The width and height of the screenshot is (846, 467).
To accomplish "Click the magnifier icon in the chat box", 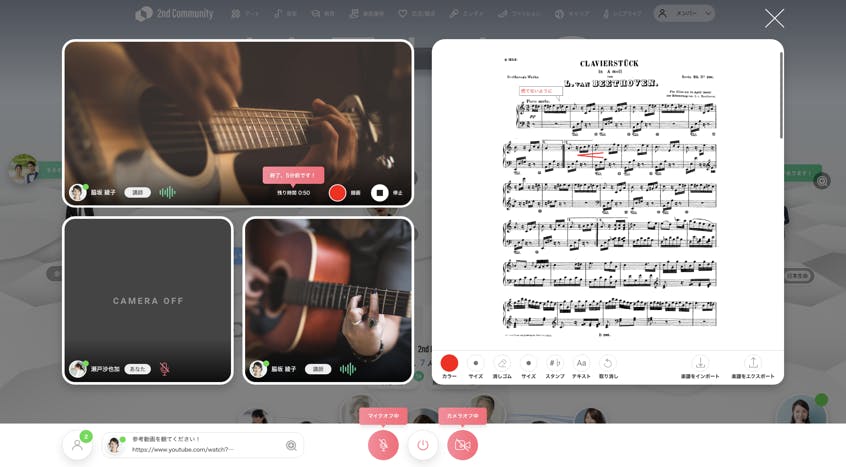I will tap(291, 446).
